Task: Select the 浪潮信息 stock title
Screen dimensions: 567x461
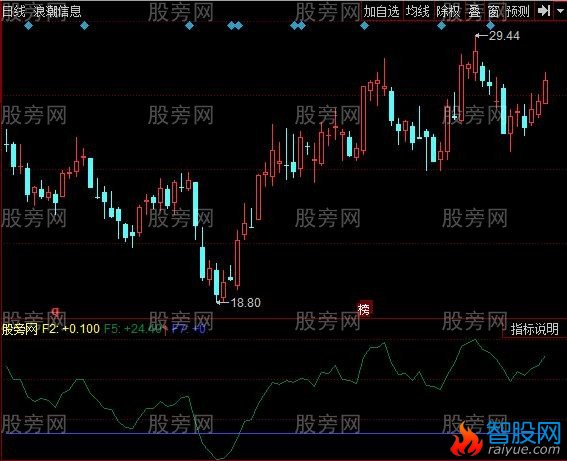Action: (x=57, y=12)
